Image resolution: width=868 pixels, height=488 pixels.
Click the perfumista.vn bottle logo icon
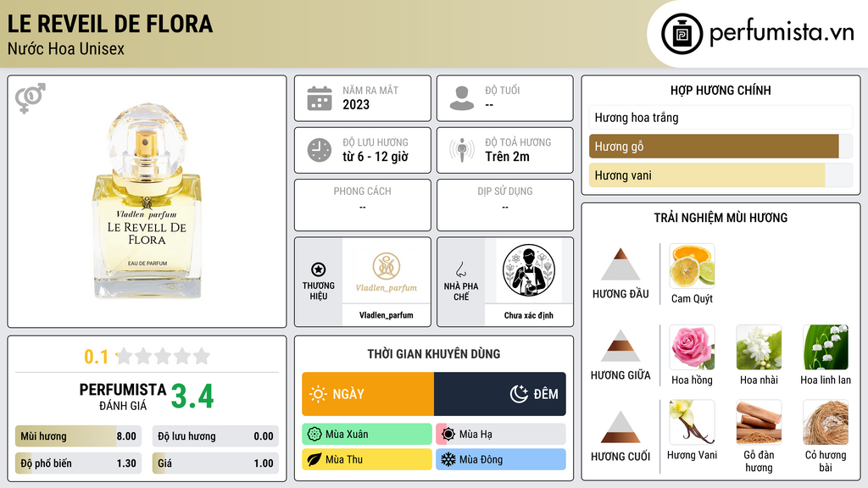682,34
